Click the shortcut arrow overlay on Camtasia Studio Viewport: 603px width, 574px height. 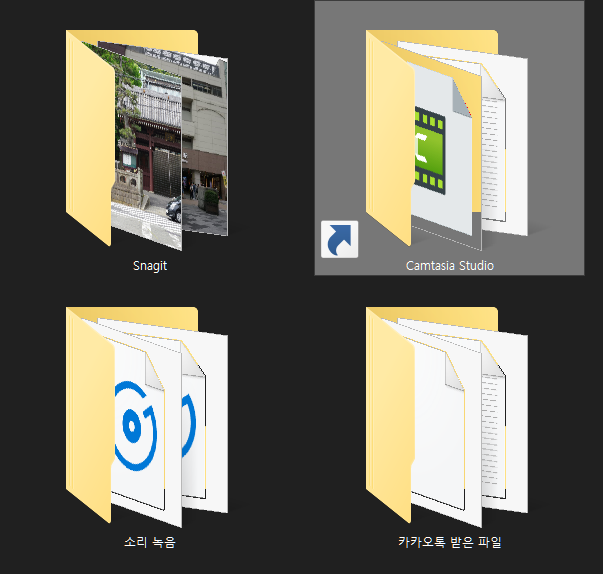pyautogui.click(x=339, y=239)
